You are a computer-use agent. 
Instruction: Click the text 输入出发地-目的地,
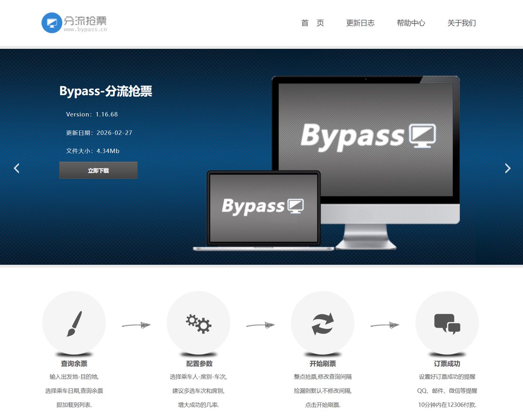(74, 376)
